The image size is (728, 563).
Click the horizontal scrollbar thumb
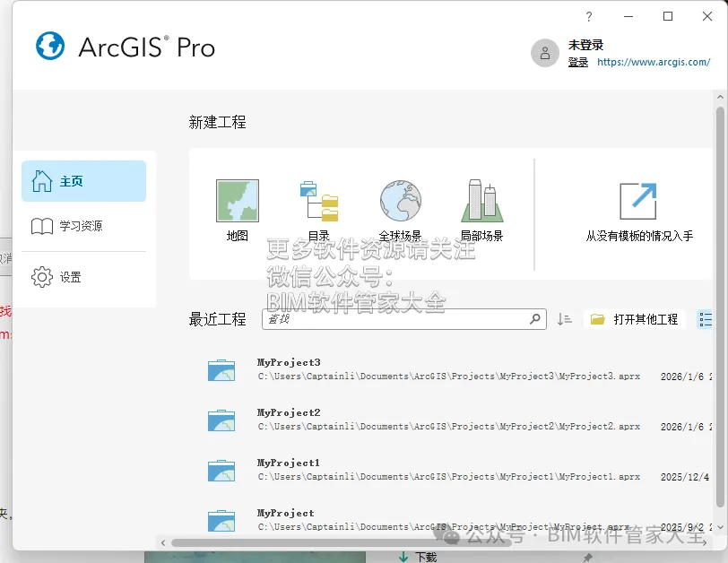click(x=342, y=542)
